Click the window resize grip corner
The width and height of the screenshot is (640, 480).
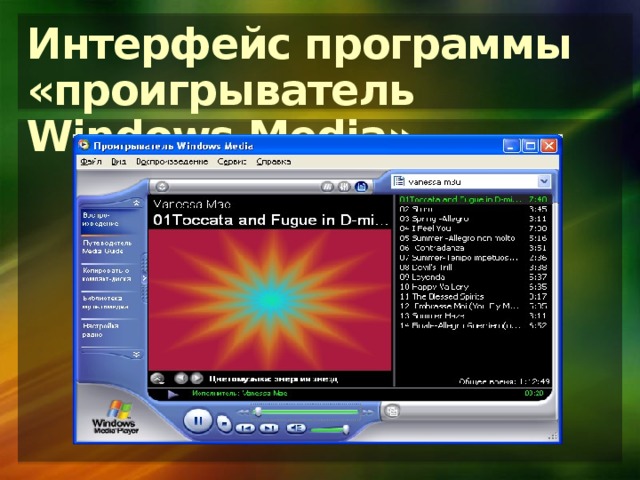click(553, 436)
